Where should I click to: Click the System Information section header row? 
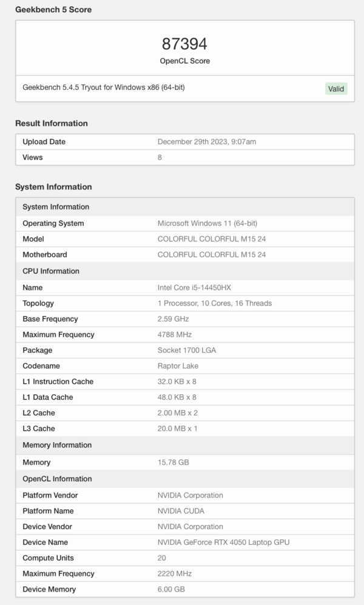click(x=185, y=207)
